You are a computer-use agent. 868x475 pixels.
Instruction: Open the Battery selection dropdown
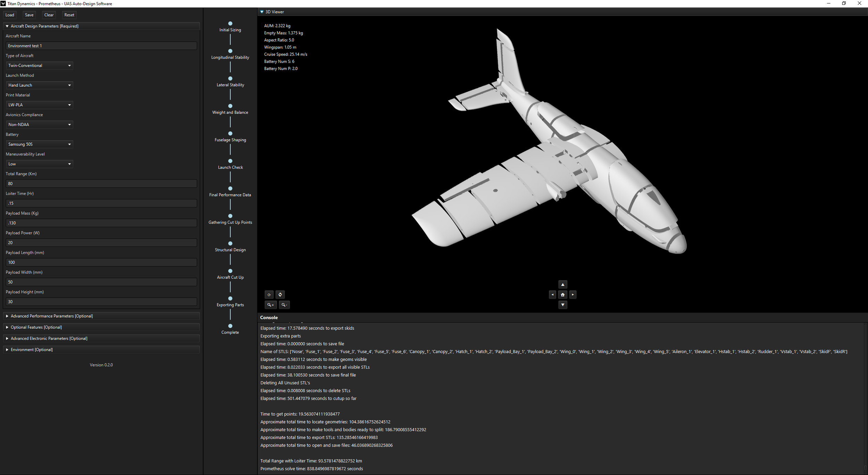(39, 144)
